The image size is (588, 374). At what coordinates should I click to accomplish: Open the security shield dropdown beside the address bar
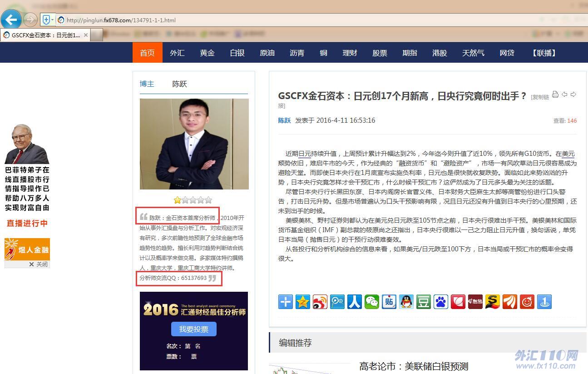tap(48, 20)
